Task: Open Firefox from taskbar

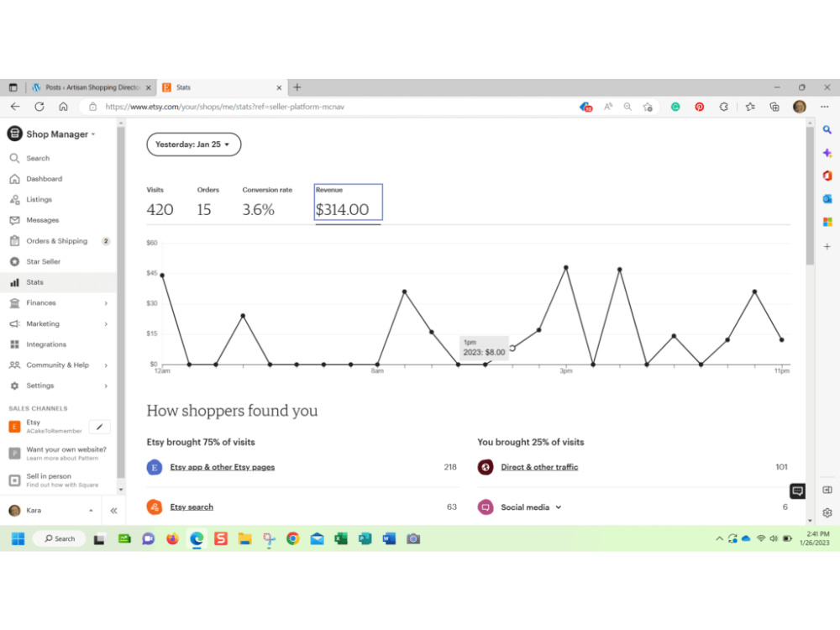Action: (172, 539)
